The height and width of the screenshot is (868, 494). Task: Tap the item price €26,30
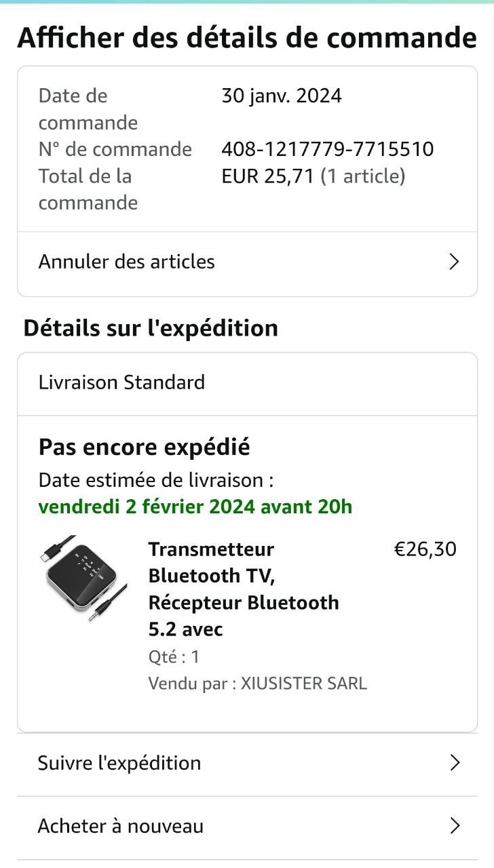pyautogui.click(x=425, y=549)
